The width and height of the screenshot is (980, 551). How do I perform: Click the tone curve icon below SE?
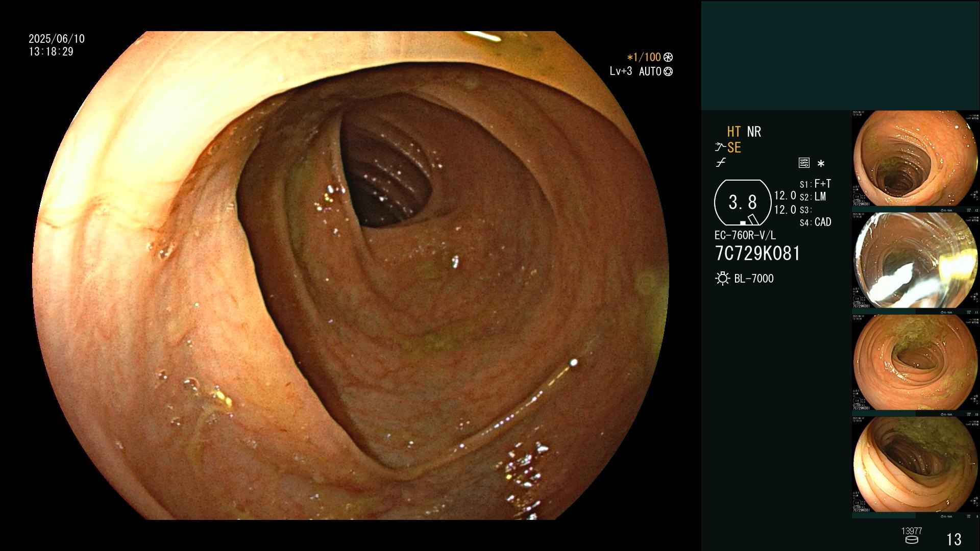(721, 163)
